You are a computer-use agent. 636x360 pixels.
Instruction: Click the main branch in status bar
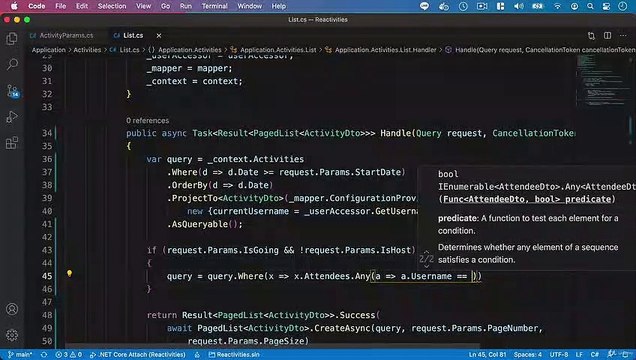pyautogui.click(x=20, y=355)
